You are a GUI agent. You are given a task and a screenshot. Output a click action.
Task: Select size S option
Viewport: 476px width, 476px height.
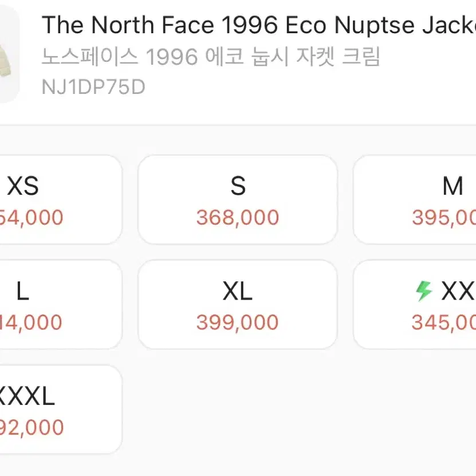(238, 199)
